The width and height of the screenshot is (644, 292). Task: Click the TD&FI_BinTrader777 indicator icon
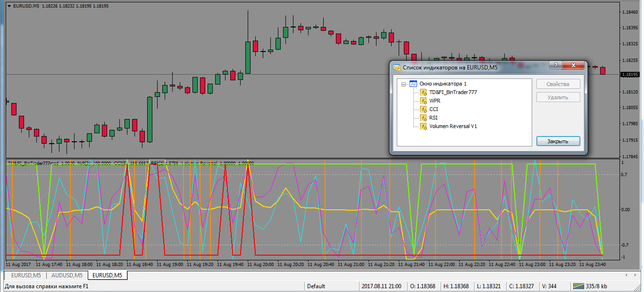click(x=423, y=93)
